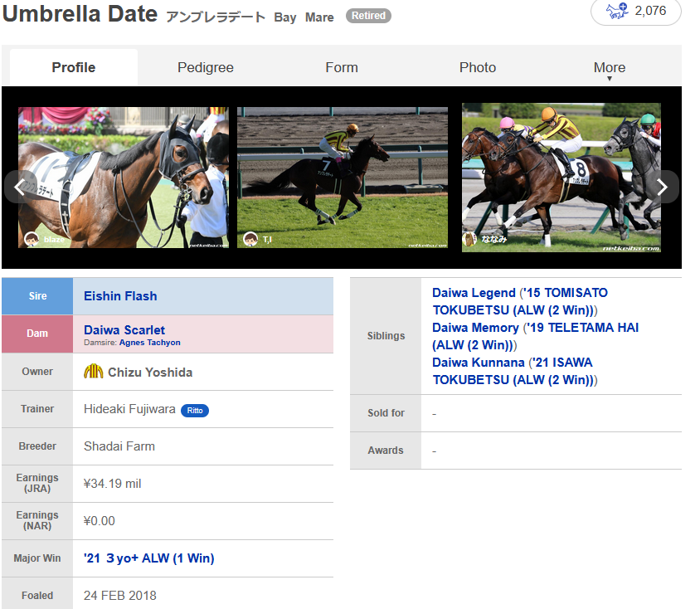Open '15 TOMISATO TOKUBETSU race link

coord(520,301)
